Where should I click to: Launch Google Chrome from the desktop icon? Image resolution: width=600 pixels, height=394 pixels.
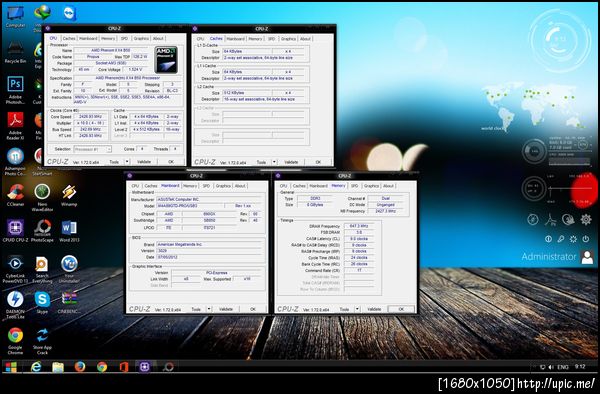coord(15,340)
